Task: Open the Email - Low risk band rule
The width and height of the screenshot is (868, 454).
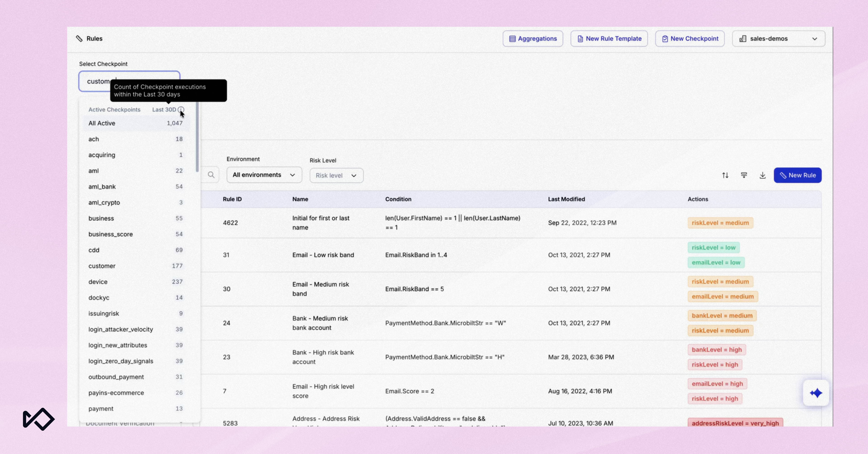Action: 323,255
